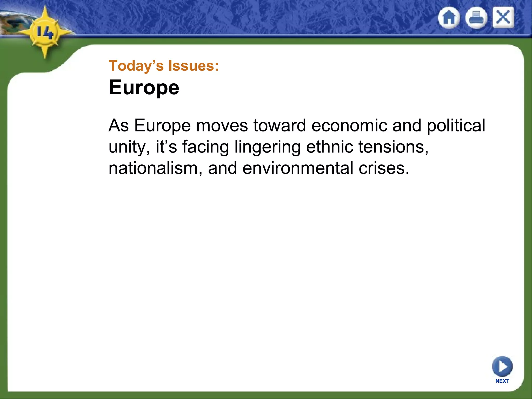Close the presentation with the X icon
The width and height of the screenshot is (532, 399).
pos(503,17)
